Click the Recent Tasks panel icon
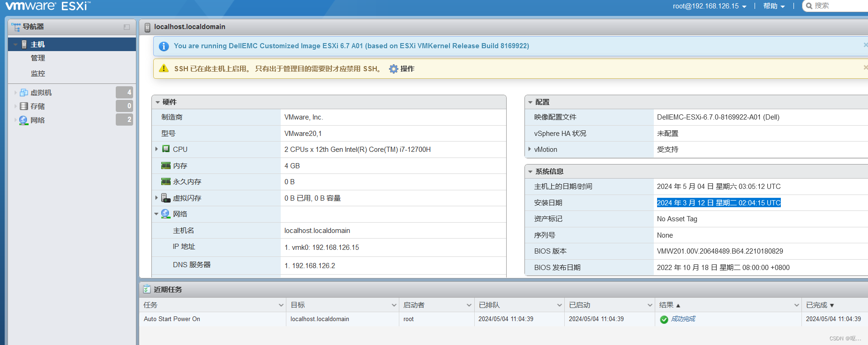Screen dimensions: 868x345 pos(147,289)
